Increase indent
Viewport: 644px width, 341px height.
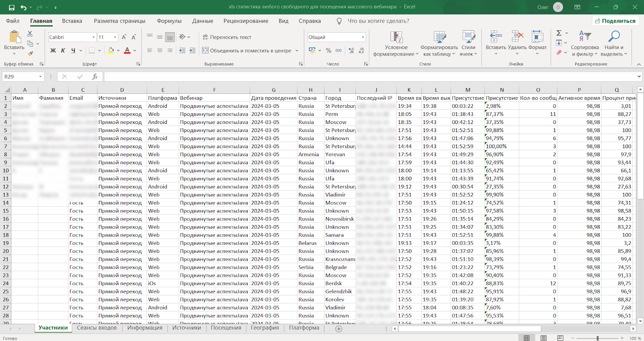pos(192,50)
